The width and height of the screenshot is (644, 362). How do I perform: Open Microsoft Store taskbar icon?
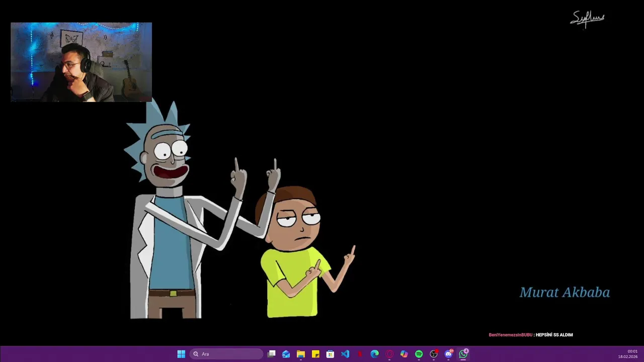[x=330, y=354]
